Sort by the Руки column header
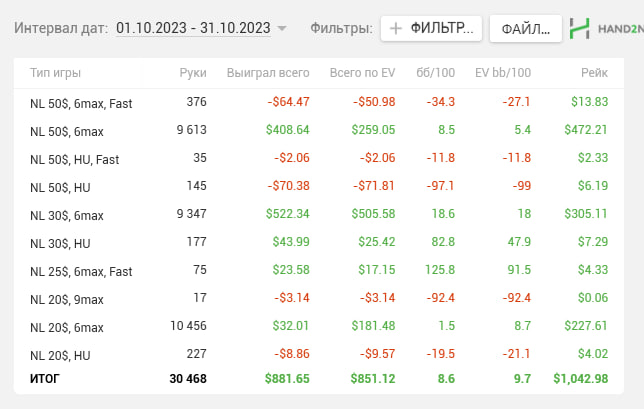644x409 pixels. coord(193,73)
